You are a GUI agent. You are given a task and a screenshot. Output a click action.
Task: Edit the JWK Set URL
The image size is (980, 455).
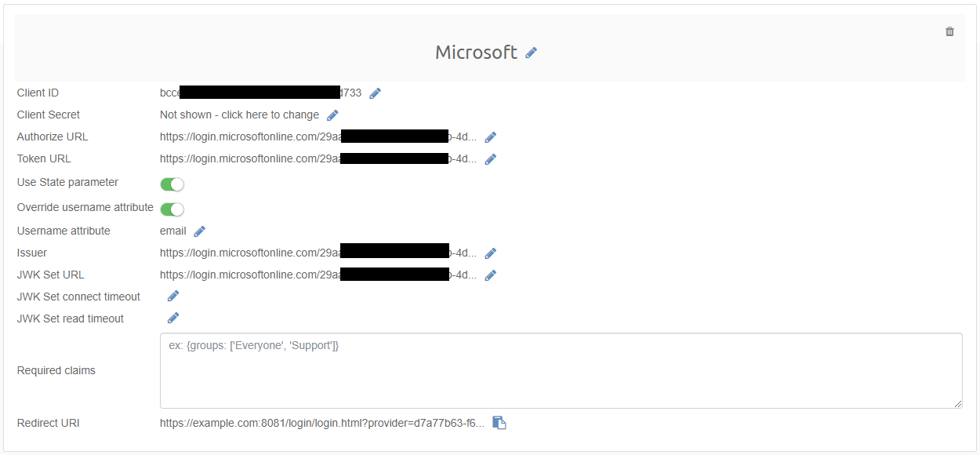click(490, 275)
